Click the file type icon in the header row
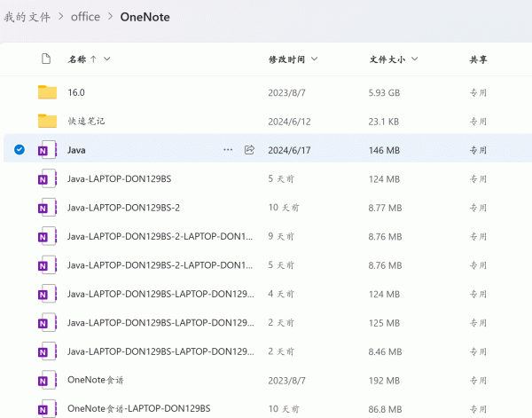 point(47,59)
